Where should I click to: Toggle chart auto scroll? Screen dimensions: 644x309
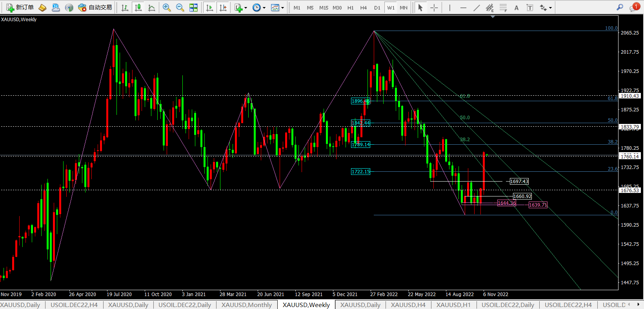click(209, 7)
